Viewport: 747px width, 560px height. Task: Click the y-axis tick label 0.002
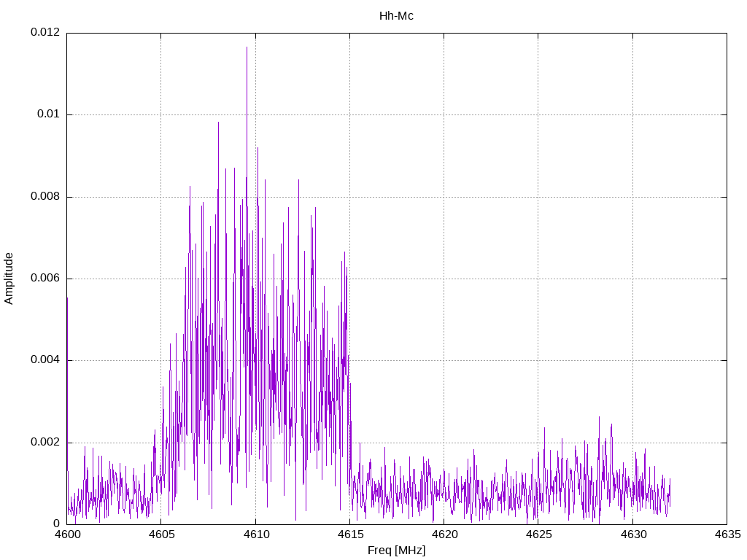point(45,443)
